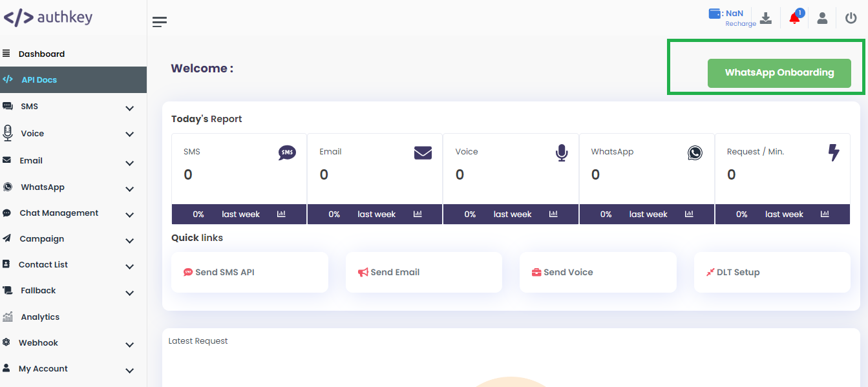The height and width of the screenshot is (387, 868).
Task: Click the SMS chat icon in sidebar
Action: [8, 106]
